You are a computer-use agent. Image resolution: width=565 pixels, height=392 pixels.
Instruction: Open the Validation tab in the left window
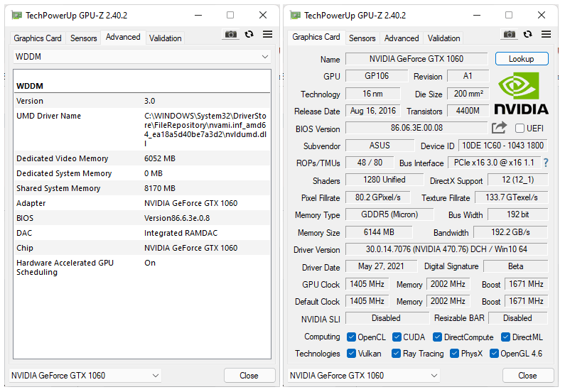click(x=166, y=38)
